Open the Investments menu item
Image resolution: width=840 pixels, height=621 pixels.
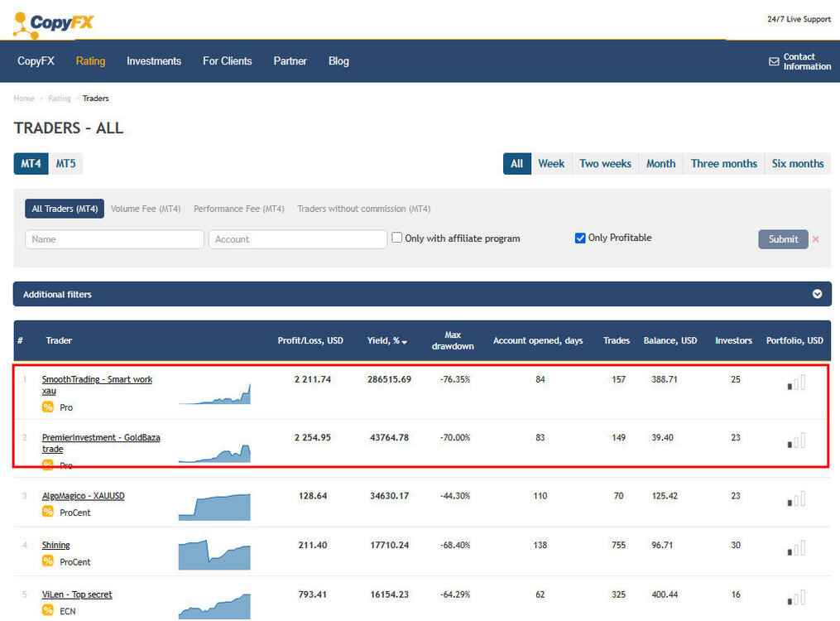tap(154, 61)
